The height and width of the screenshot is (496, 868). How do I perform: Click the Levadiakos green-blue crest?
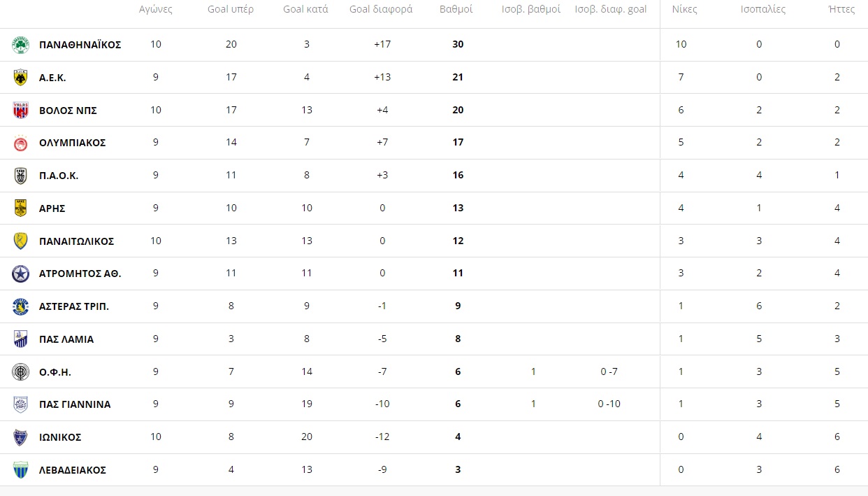[20, 470]
